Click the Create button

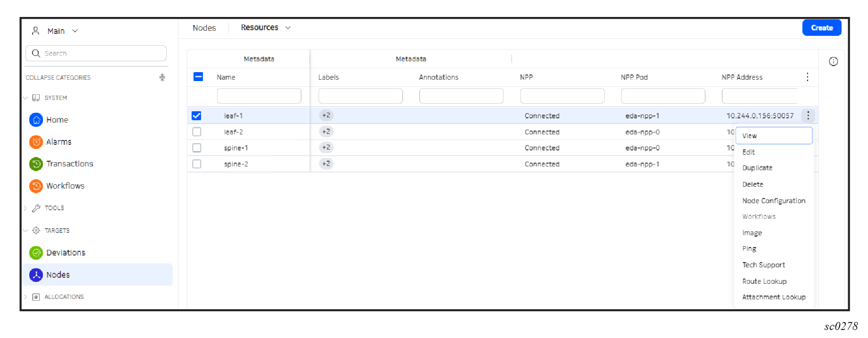point(822,28)
